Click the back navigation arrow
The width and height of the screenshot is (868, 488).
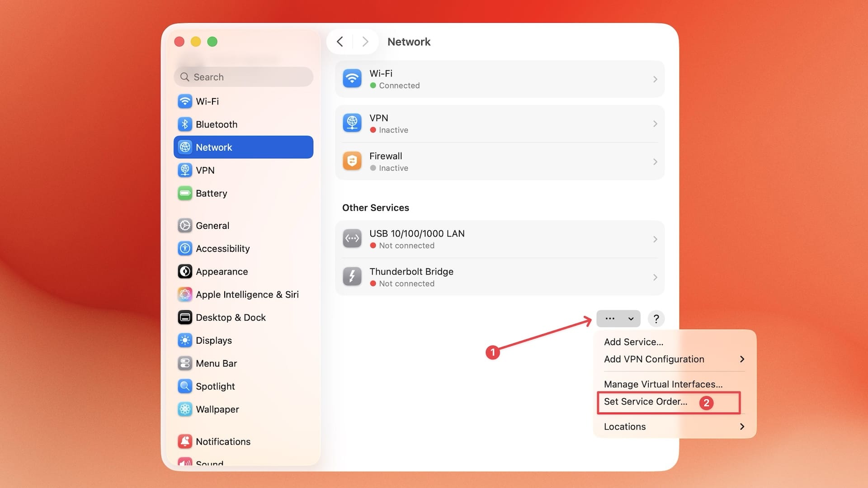tap(340, 42)
